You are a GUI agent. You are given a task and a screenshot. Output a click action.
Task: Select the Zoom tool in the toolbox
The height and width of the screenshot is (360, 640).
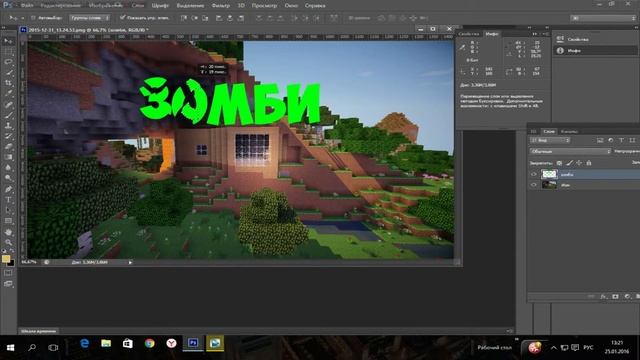pos(8,242)
